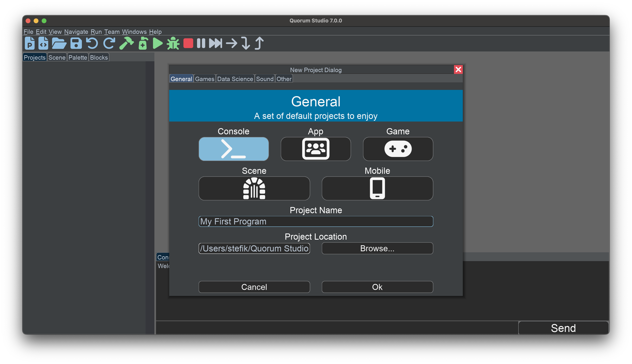Open the Palette side panel tab
Image resolution: width=632 pixels, height=364 pixels.
pos(78,57)
